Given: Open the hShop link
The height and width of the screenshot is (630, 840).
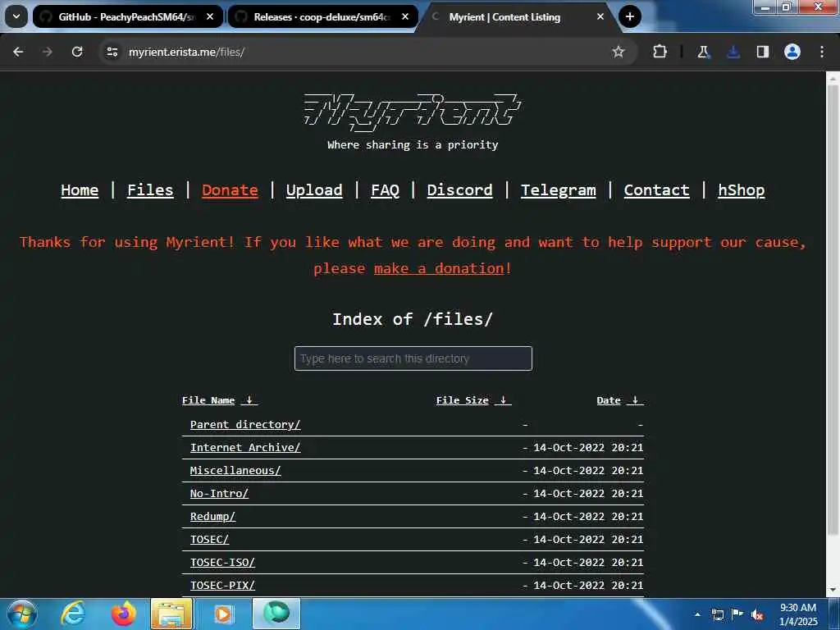Looking at the screenshot, I should click(742, 190).
